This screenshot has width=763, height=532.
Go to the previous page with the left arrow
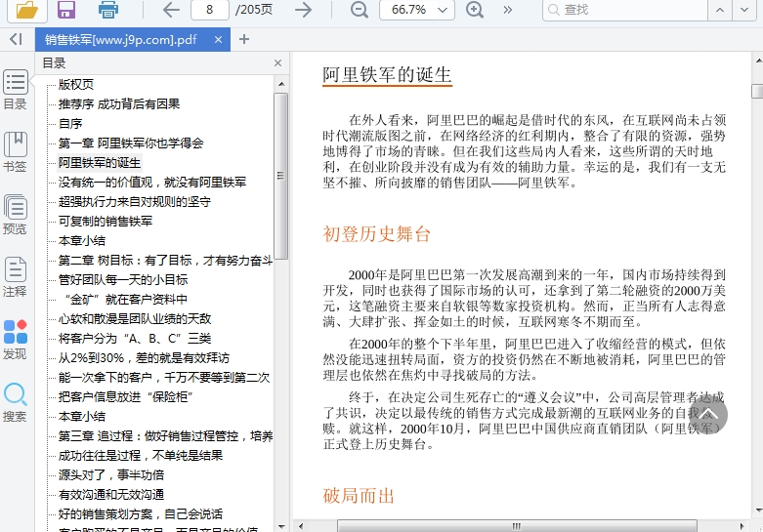click(171, 10)
